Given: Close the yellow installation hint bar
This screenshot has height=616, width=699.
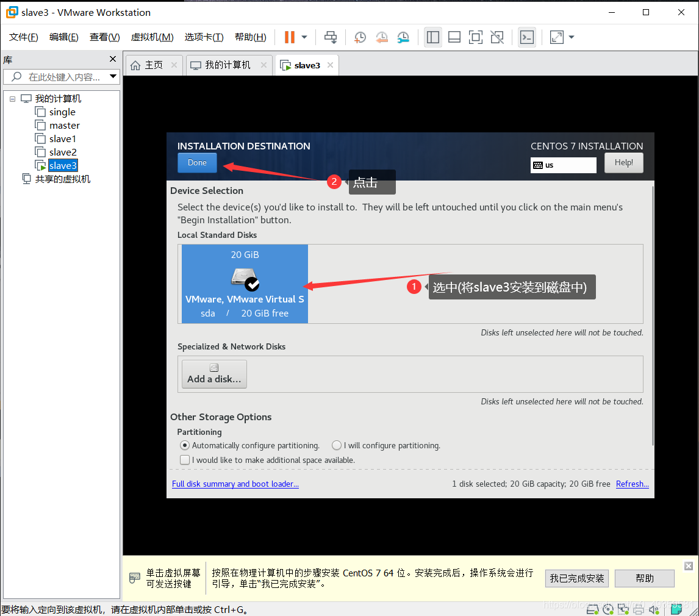Looking at the screenshot, I should (x=689, y=565).
